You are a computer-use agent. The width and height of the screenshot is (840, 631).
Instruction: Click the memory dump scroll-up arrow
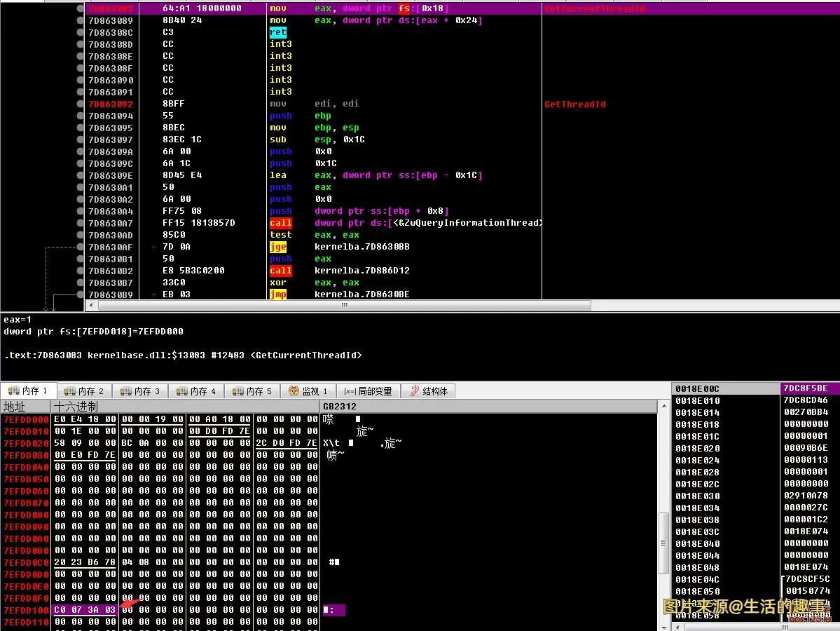point(663,407)
